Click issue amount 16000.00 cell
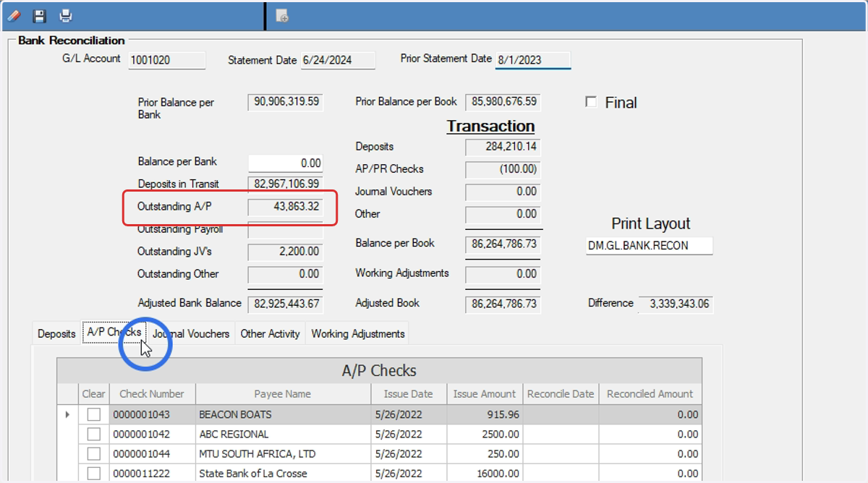The height and width of the screenshot is (483, 868). point(485,473)
